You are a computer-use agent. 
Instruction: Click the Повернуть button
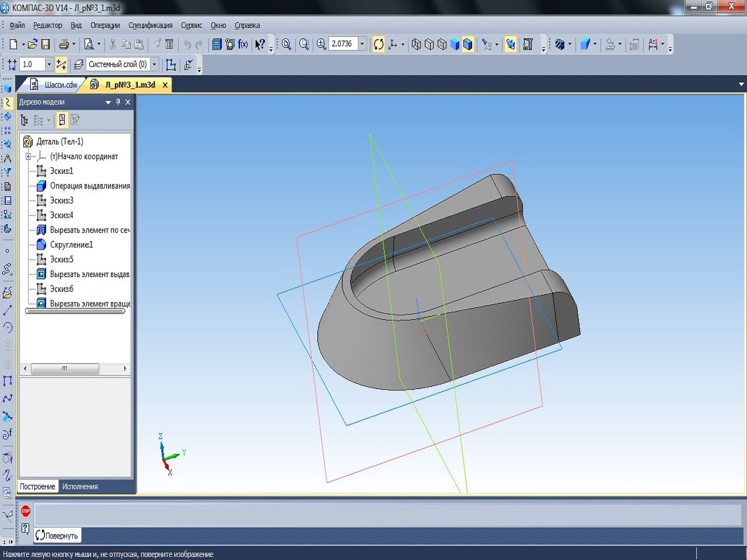pos(57,535)
